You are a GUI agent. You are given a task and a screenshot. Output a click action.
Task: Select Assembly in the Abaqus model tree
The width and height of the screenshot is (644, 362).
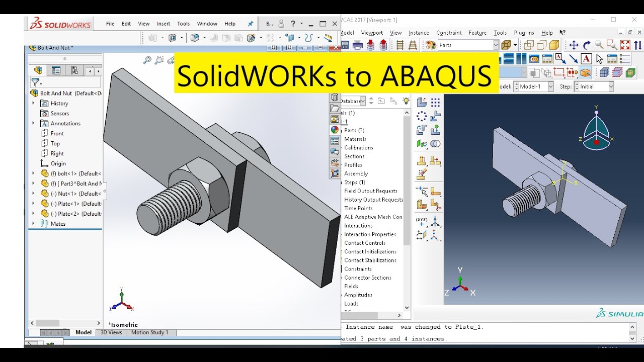point(356,173)
